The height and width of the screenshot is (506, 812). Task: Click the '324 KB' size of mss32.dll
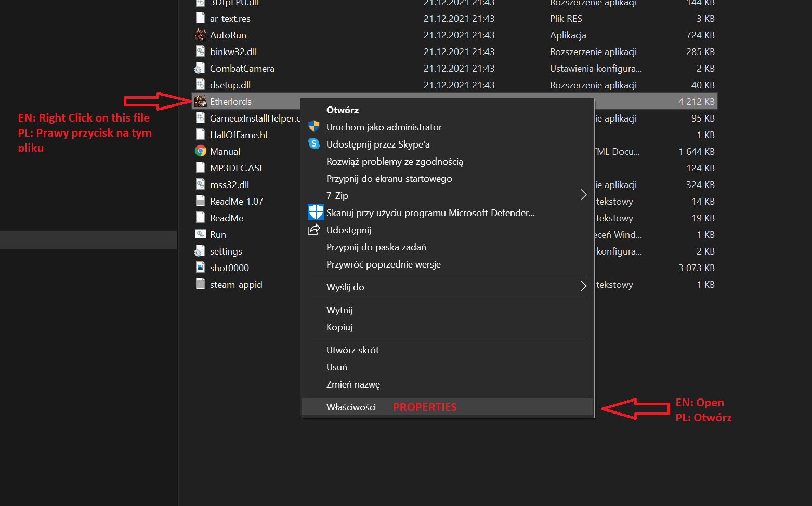pos(700,185)
